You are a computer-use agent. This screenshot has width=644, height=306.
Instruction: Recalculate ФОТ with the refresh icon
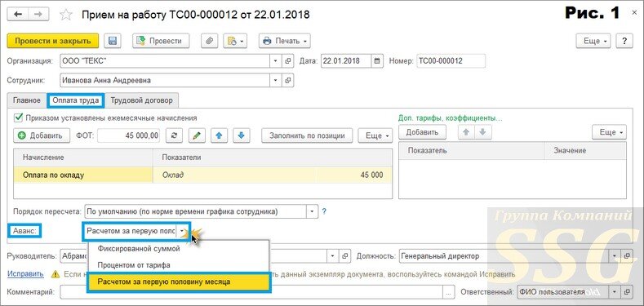pyautogui.click(x=174, y=135)
